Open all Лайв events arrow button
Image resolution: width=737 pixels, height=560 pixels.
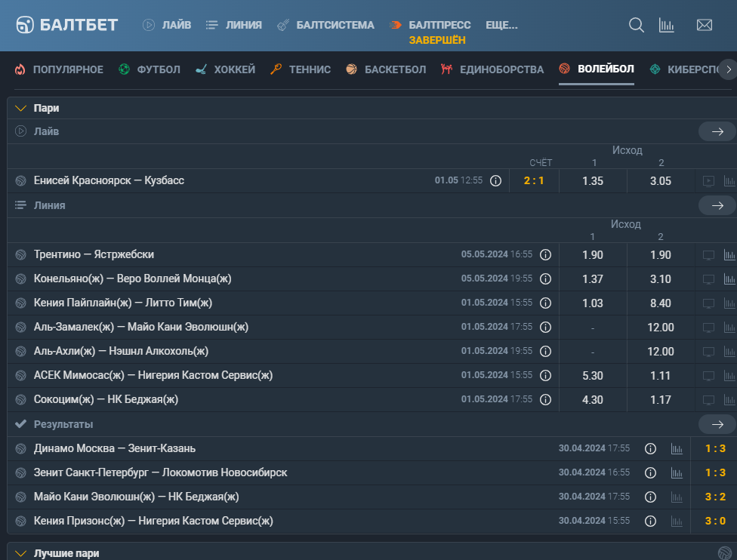[717, 131]
